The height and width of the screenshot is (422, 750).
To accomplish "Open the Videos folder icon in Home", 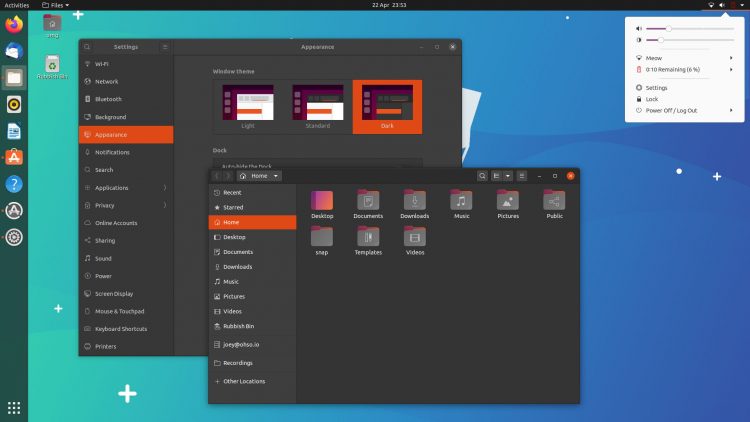I will pos(415,241).
